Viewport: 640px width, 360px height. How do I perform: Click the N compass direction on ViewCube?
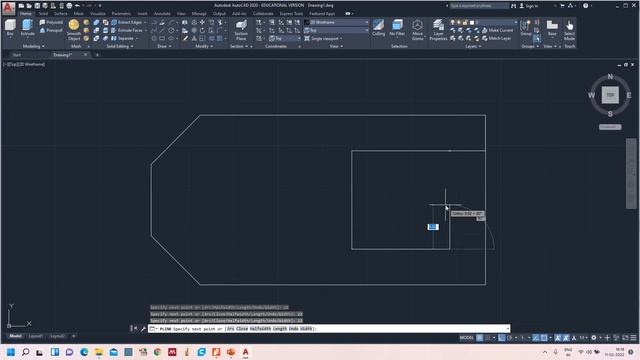click(610, 76)
